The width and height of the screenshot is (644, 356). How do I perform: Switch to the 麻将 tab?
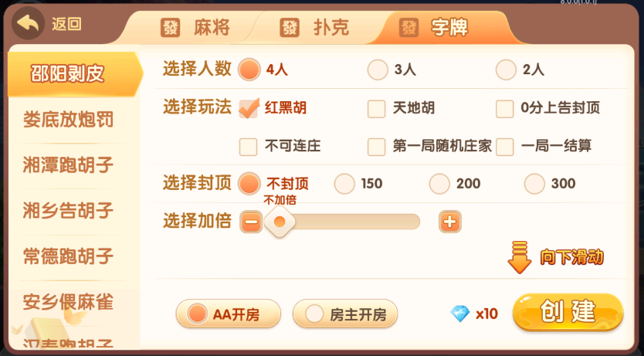point(195,28)
